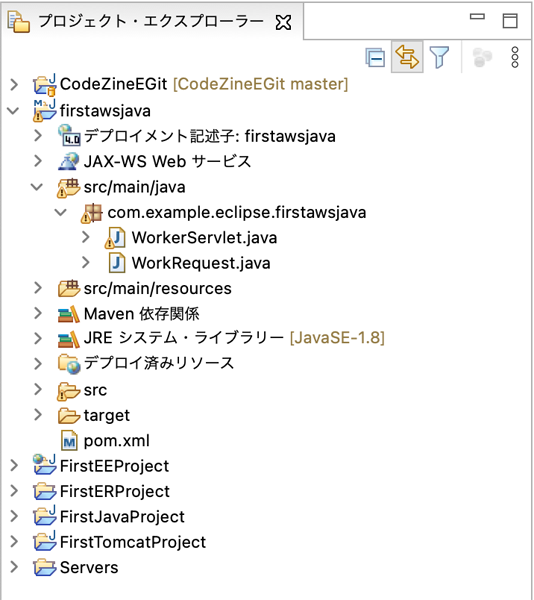
Task: Expand the CodeZineEGit project
Action: point(14,84)
